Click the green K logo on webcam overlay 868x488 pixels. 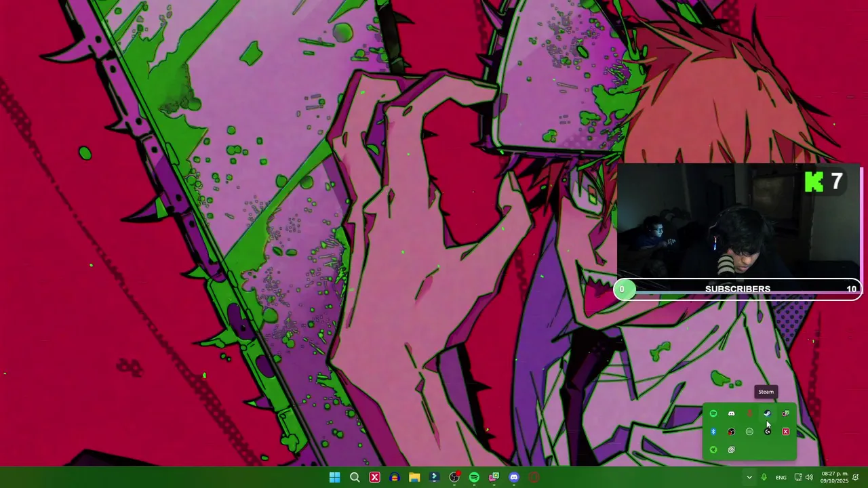point(814,182)
